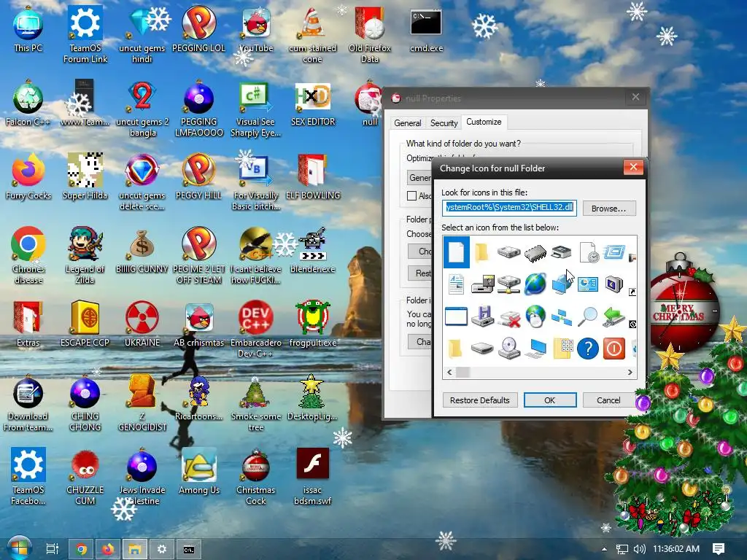Image resolution: width=747 pixels, height=560 pixels.
Task: Click the ELF BOWLING desktop icon
Action: coord(312,176)
